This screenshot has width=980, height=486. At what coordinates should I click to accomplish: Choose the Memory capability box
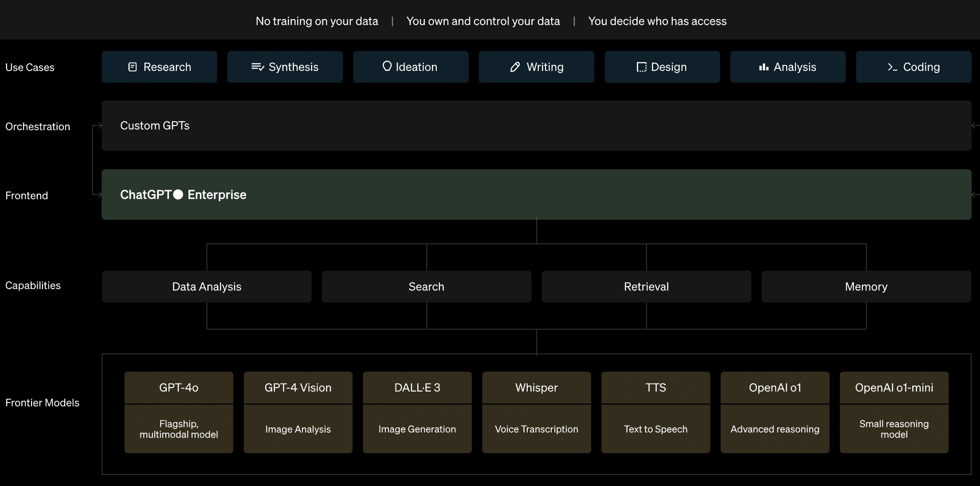click(x=866, y=287)
